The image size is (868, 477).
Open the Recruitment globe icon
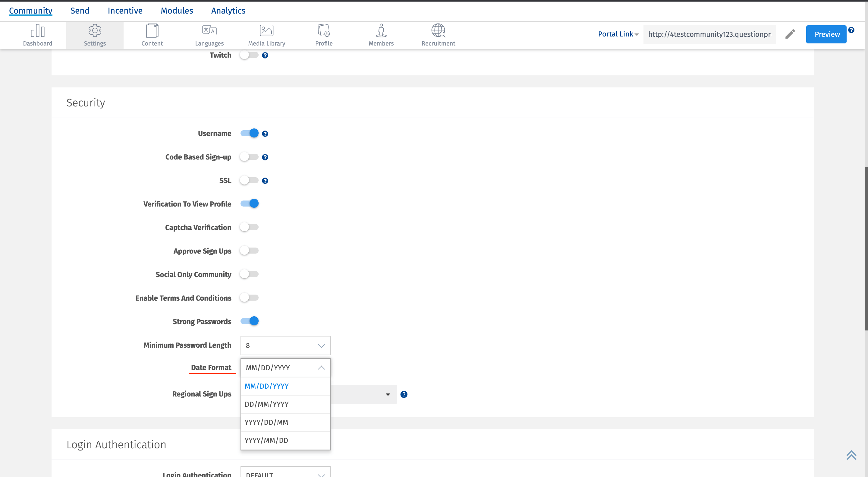click(438, 31)
